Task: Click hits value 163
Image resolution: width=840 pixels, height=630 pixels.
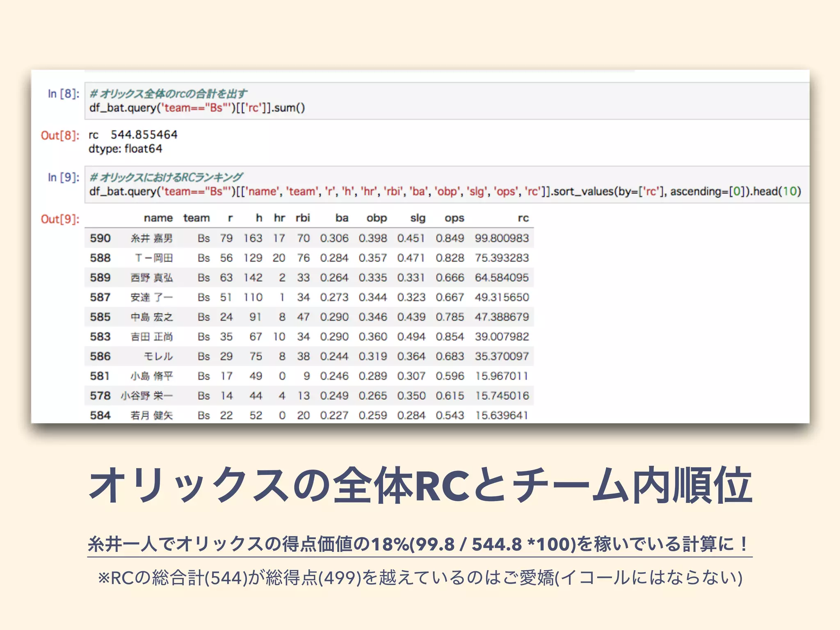Action: pos(253,238)
